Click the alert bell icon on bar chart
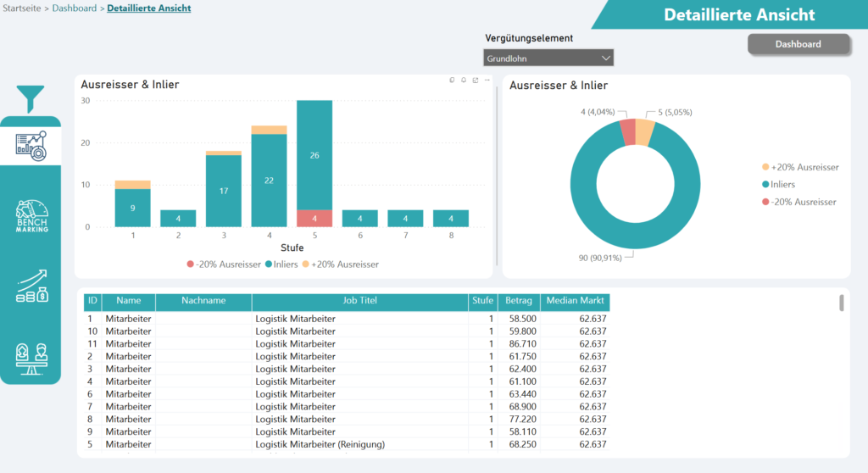 click(464, 81)
